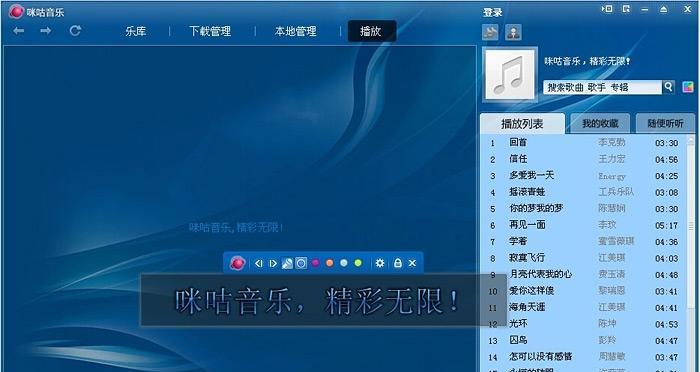Switch to the 我的收藏 tab
The height and width of the screenshot is (372, 700).
[x=600, y=124]
